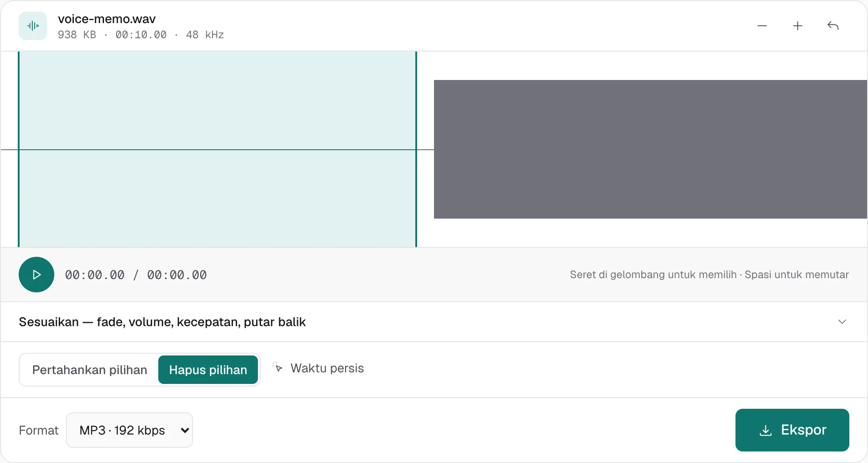This screenshot has width=868, height=463.
Task: Select Hapus pilihan mode
Action: pos(208,370)
